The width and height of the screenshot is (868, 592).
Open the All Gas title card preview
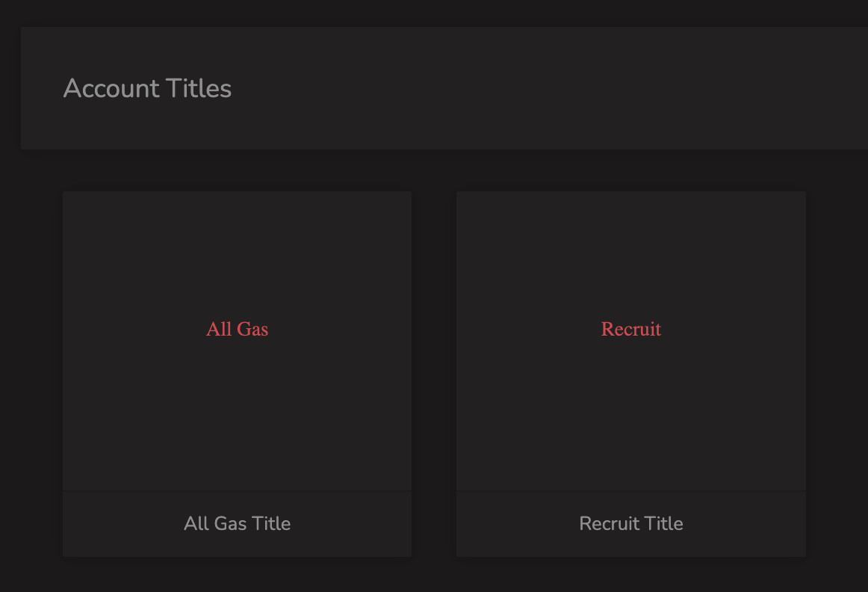(x=237, y=341)
